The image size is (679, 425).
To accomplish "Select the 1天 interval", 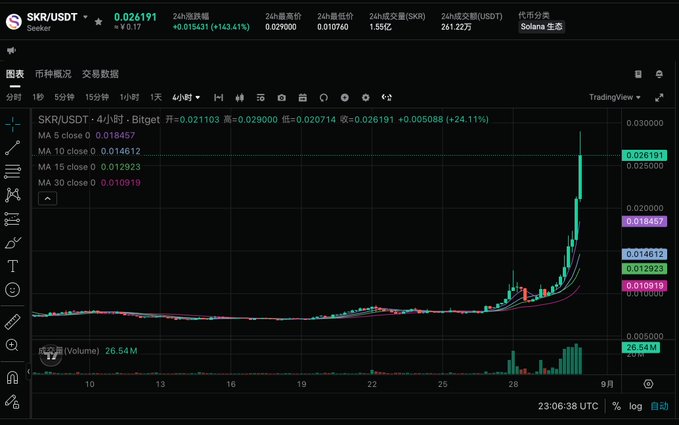I will coord(156,97).
